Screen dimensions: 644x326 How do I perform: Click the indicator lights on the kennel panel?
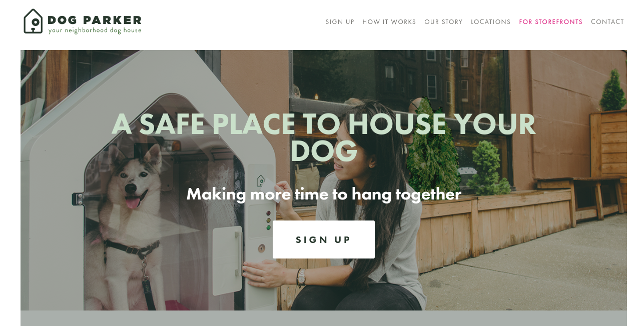pos(268,220)
